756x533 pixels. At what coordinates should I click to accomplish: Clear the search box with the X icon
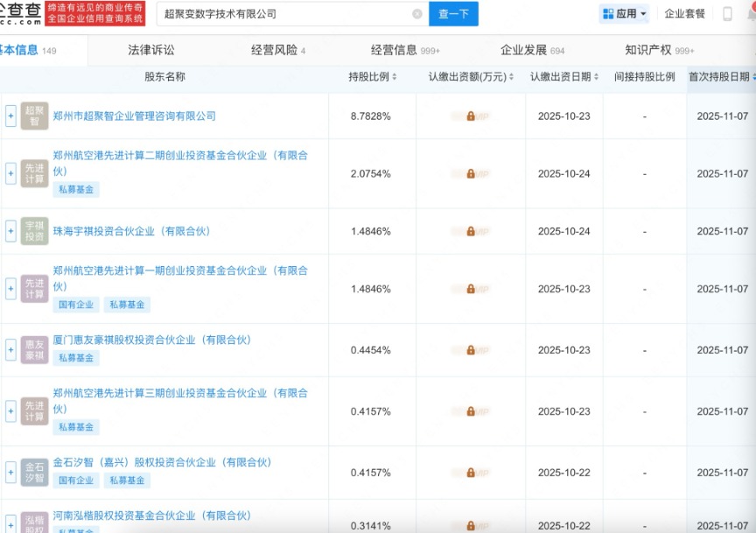(x=417, y=14)
